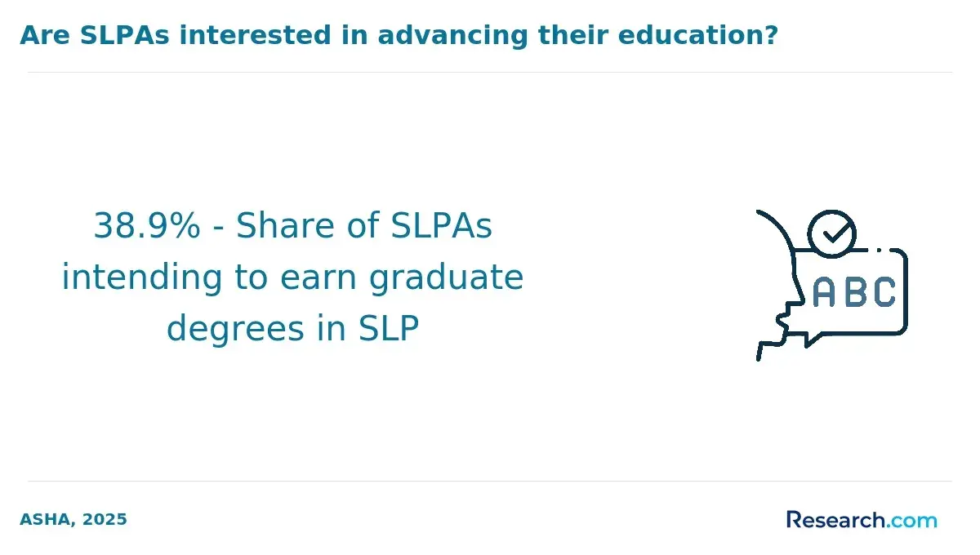Image resolution: width=980 pixels, height=555 pixels.
Task: Open the Research.com logo link
Action: tap(862, 519)
